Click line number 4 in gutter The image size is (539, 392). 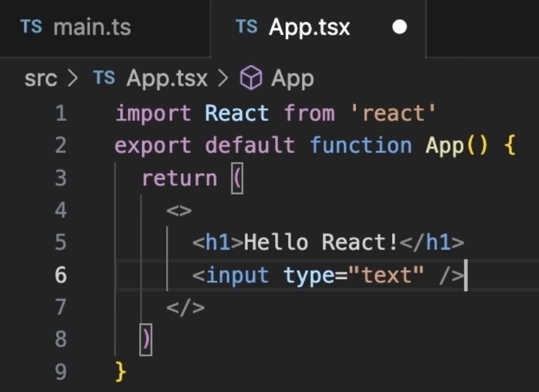tap(61, 210)
